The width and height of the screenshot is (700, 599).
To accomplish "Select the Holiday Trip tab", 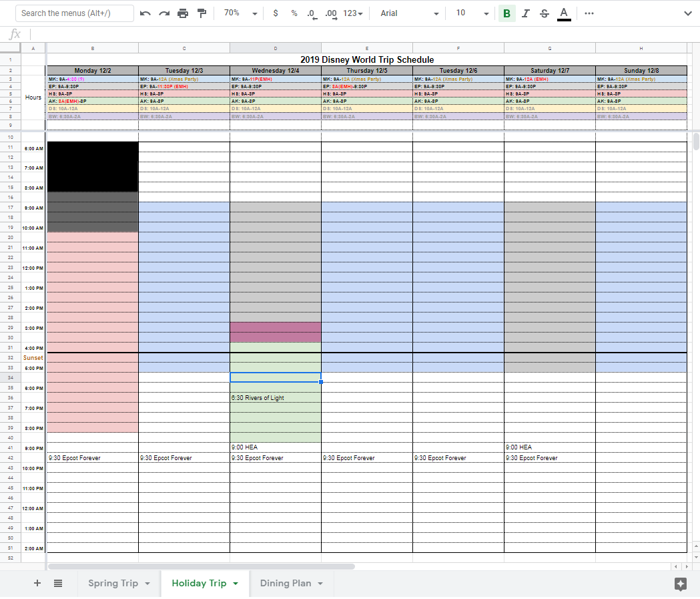I will [x=199, y=583].
